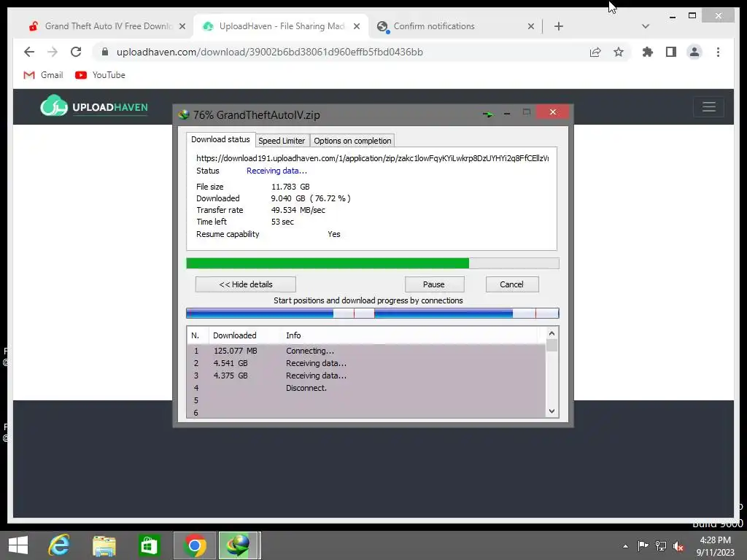The width and height of the screenshot is (747, 560).
Task: Expand the tab search chevron
Action: 646,26
